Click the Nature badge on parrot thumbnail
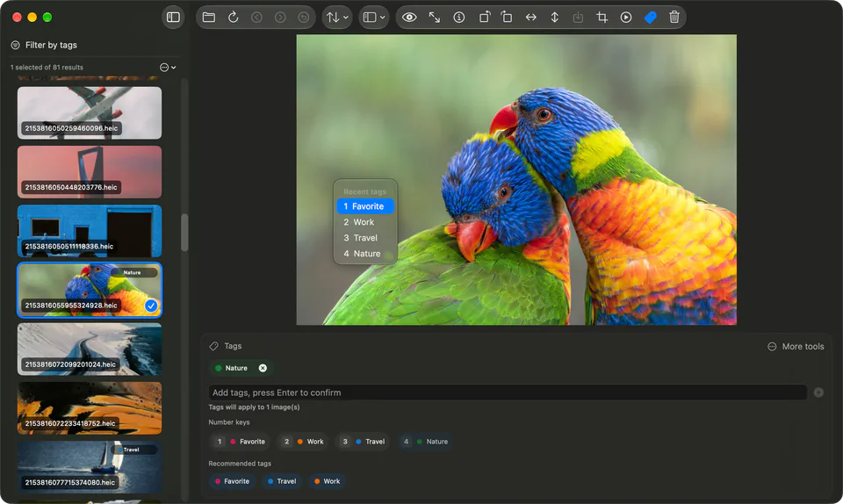 point(133,272)
